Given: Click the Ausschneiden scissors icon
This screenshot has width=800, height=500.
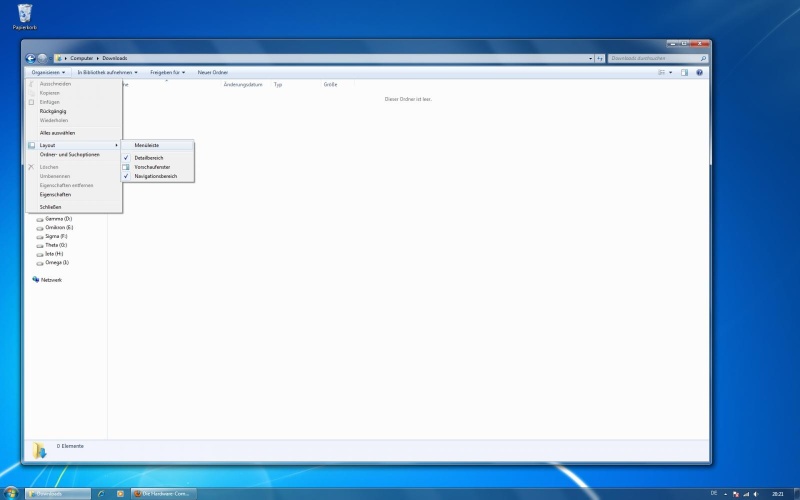Looking at the screenshot, I should (31, 84).
